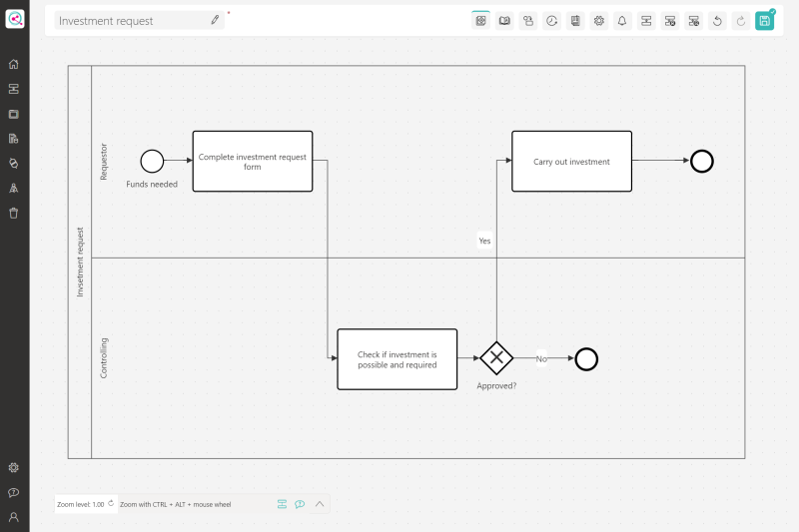
Task: Click the notification bell icon
Action: click(x=622, y=21)
